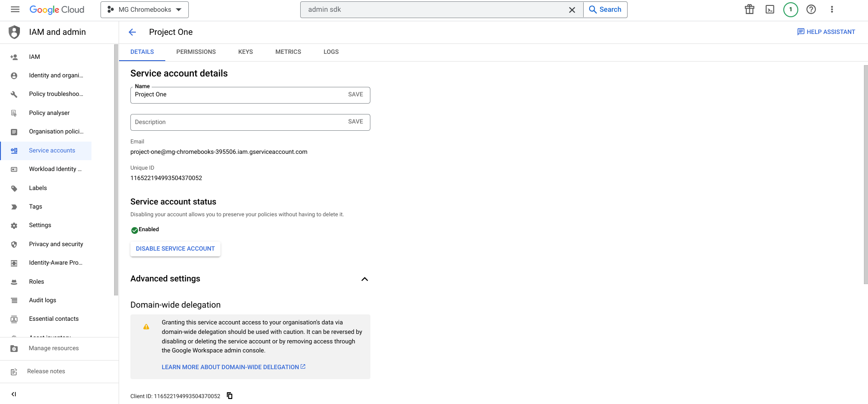This screenshot has height=404, width=868.
Task: Click the sidebar vertical scrollbar
Action: 116,170
